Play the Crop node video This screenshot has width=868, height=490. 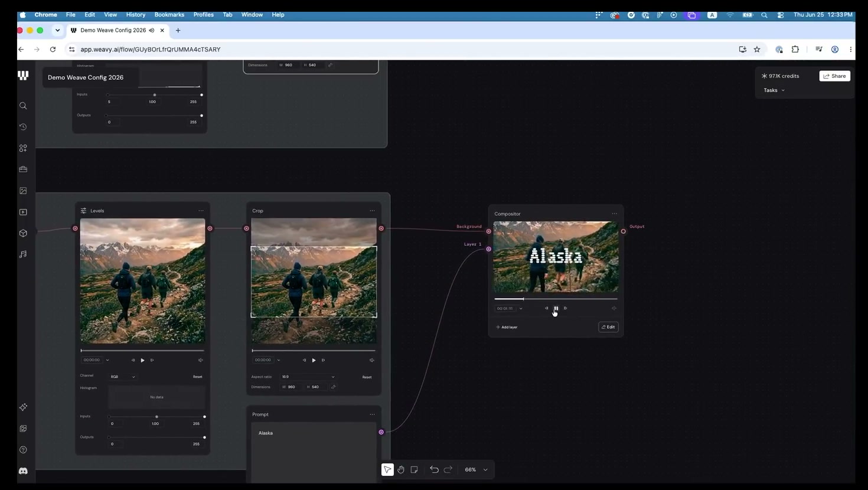(314, 360)
